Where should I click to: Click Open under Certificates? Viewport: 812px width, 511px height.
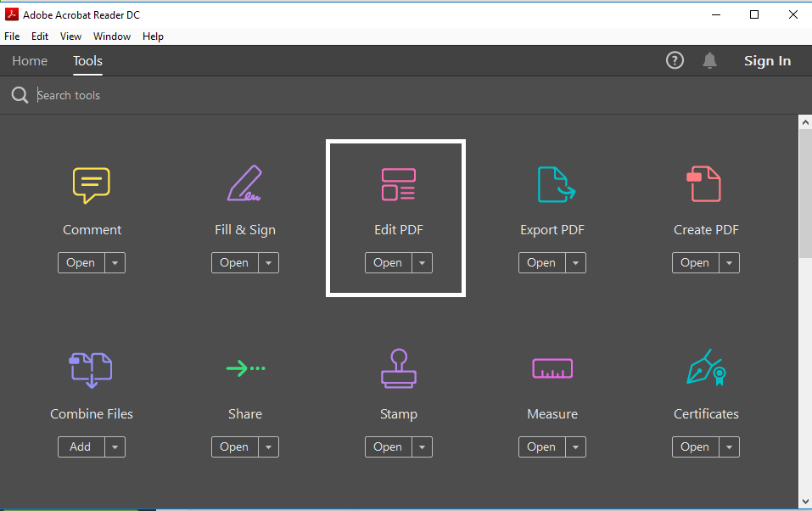(695, 446)
